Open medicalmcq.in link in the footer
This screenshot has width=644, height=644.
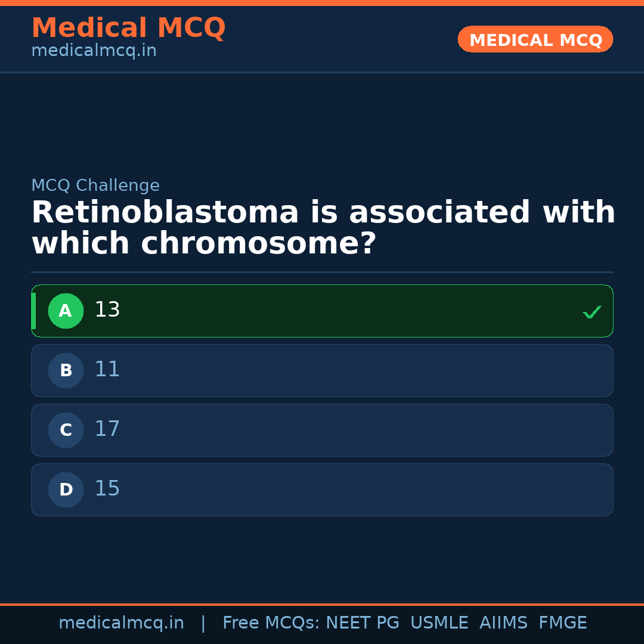[x=121, y=623]
